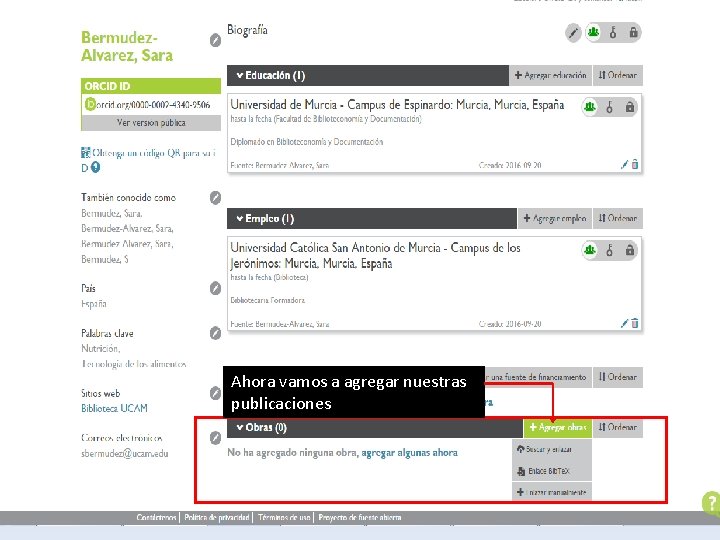
Task: Click Agregar empleo button
Action: 555,219
